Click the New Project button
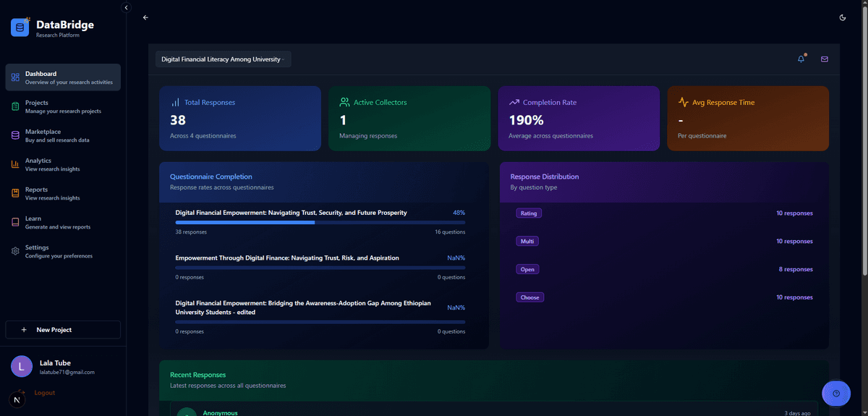 tap(63, 330)
